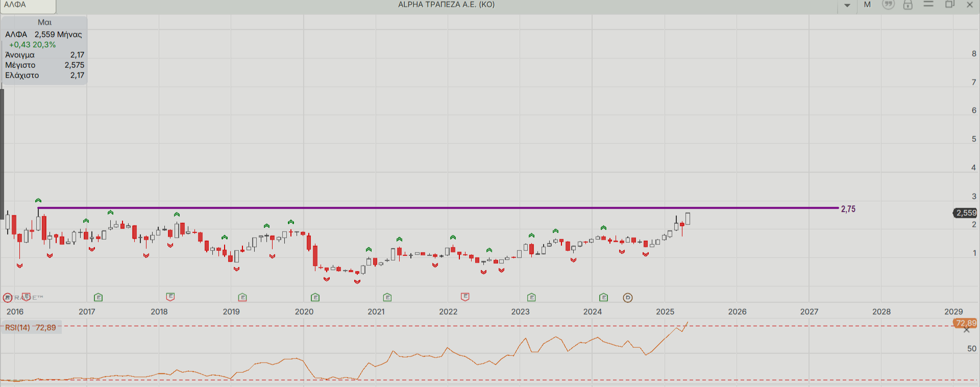
Task: Click the green up-fractal arrow in early 2024
Action: point(603,227)
